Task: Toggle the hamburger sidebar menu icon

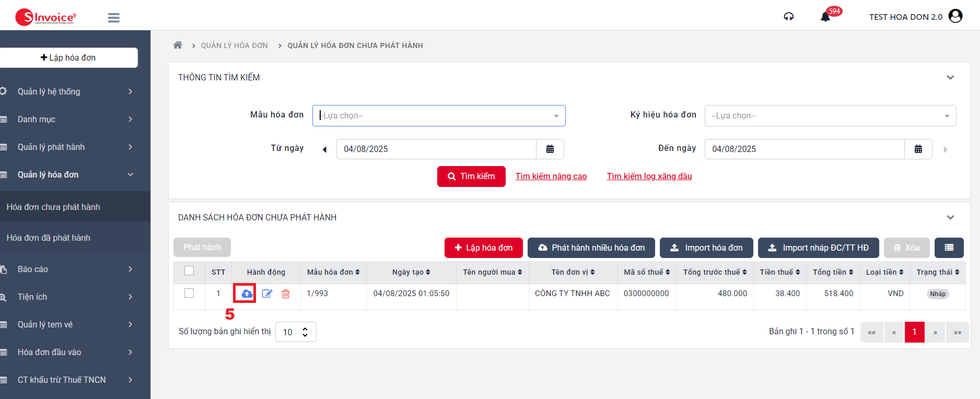Action: [x=113, y=18]
